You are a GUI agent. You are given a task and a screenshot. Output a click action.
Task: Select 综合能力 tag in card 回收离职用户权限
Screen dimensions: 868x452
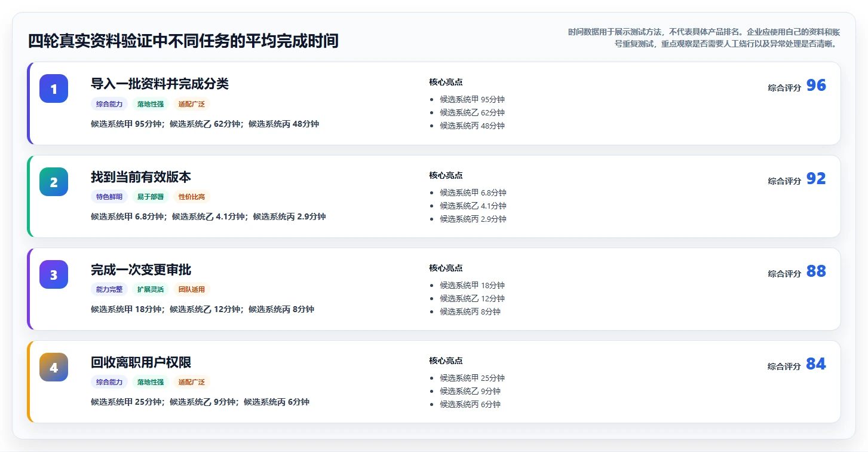click(x=109, y=382)
